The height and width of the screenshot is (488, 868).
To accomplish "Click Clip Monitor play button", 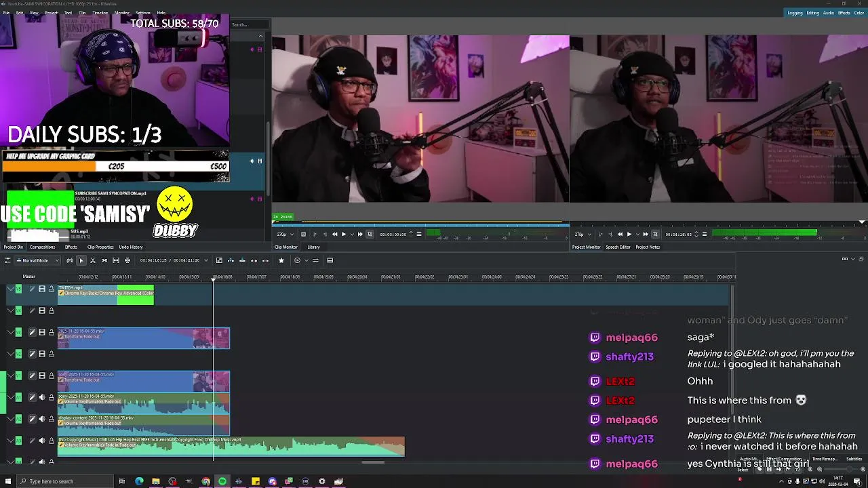I will tap(343, 235).
